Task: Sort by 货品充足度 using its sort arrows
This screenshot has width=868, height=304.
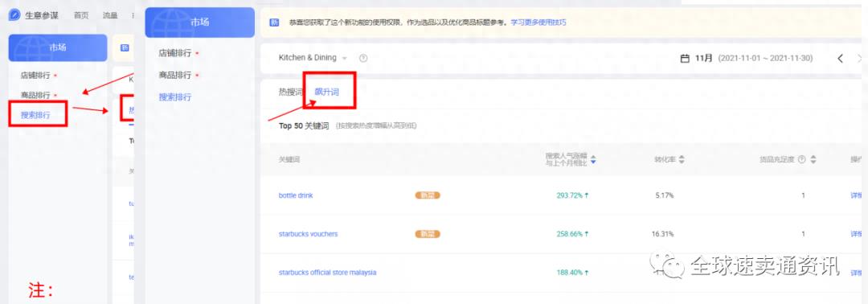Action: (813, 159)
